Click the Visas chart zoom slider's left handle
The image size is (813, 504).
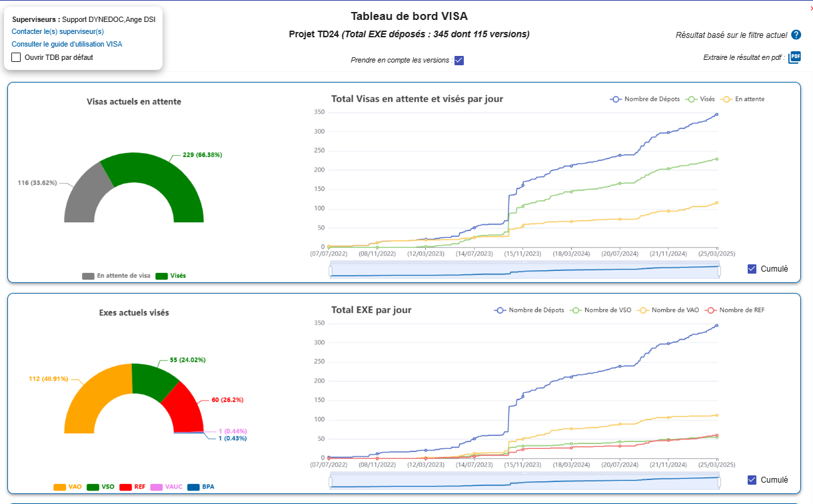click(331, 270)
